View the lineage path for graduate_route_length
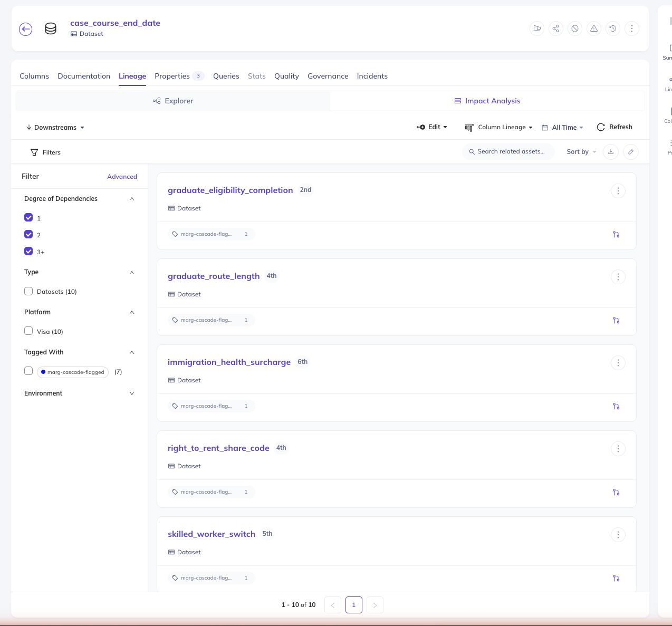Image resolution: width=672 pixels, height=626 pixels. [x=616, y=321]
